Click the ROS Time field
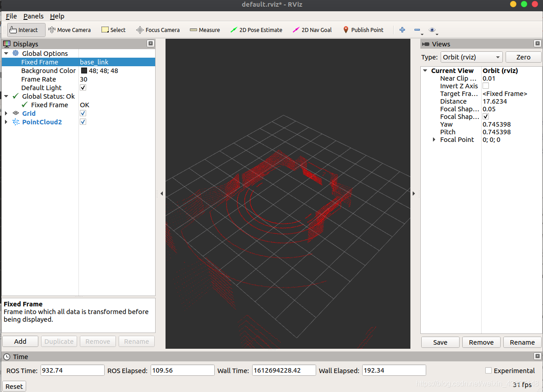This screenshot has width=543, height=392. tap(72, 370)
